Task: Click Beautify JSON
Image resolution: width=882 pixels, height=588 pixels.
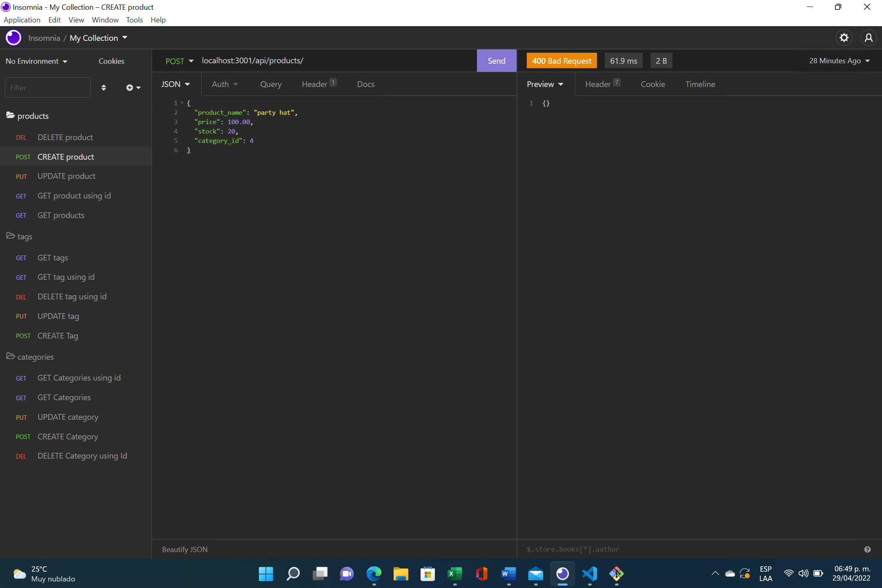Action: tap(185, 550)
